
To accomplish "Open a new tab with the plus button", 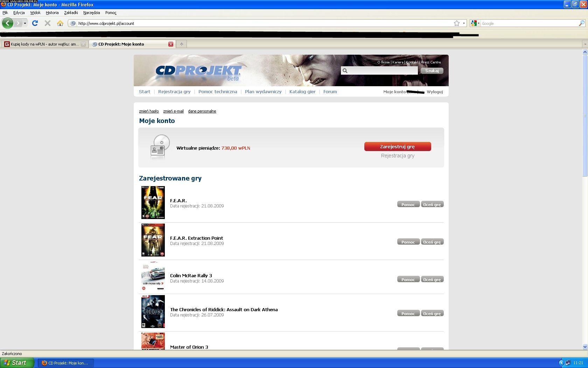I will pyautogui.click(x=181, y=44).
